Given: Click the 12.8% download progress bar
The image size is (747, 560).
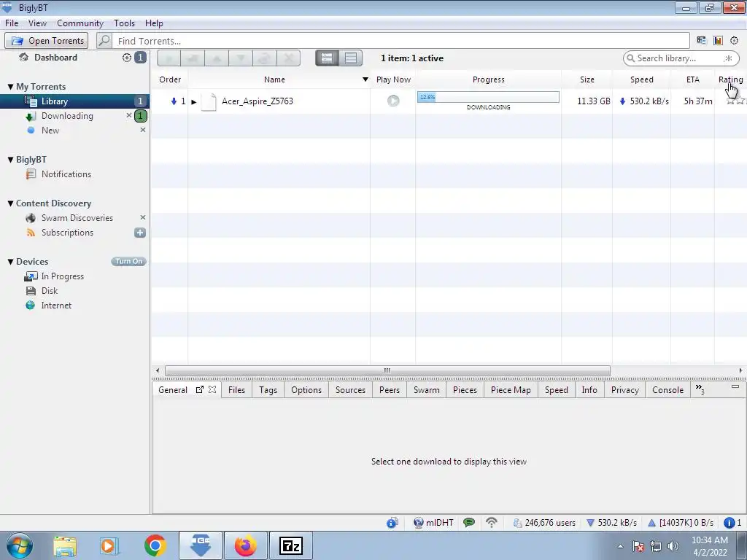Looking at the screenshot, I should click(488, 97).
